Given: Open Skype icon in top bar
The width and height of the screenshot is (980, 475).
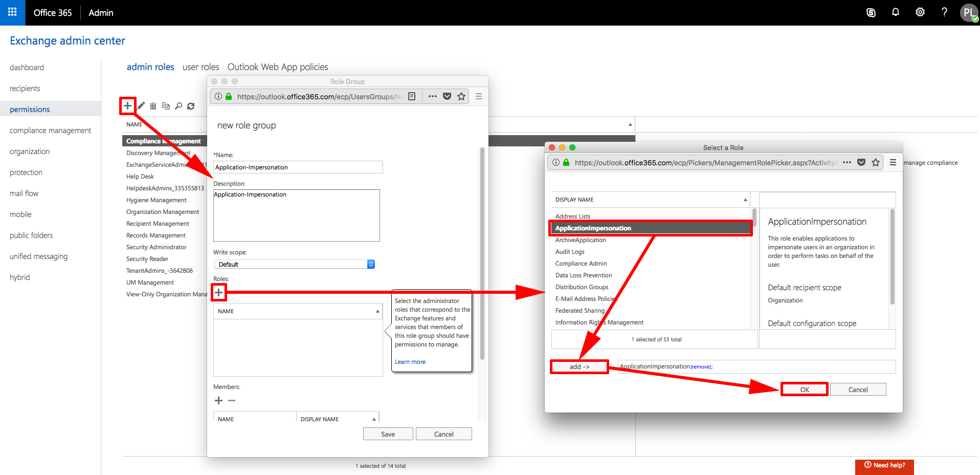Looking at the screenshot, I should [871, 12].
